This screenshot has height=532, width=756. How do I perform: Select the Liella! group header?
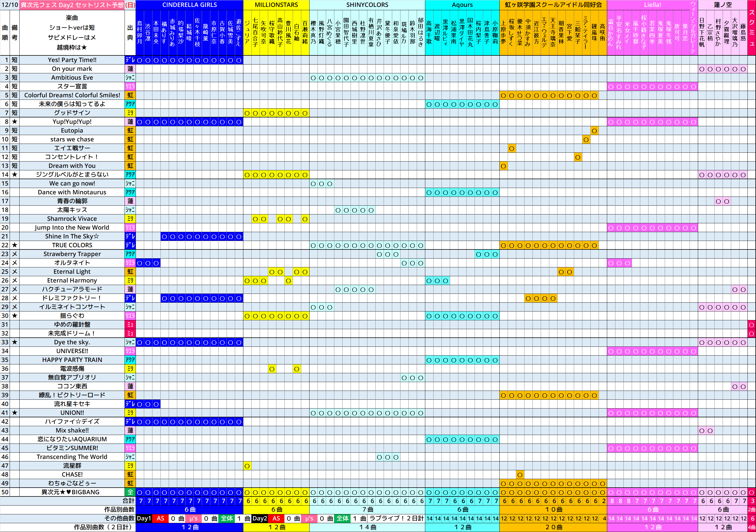pyautogui.click(x=652, y=5)
